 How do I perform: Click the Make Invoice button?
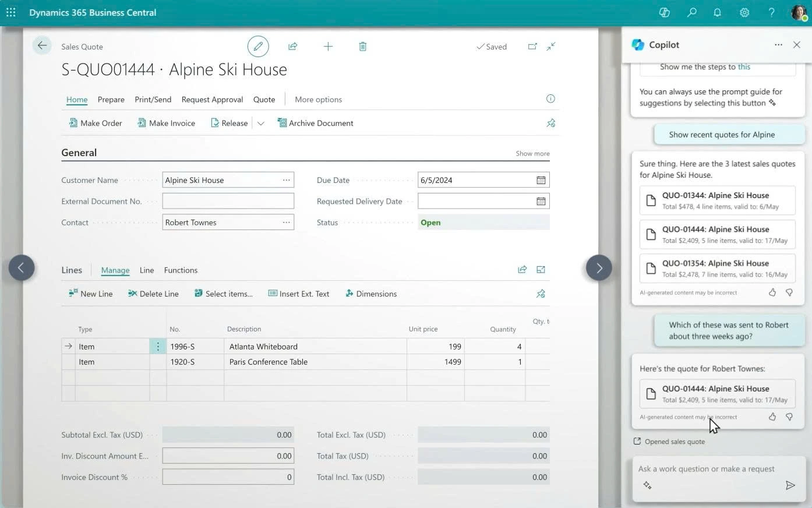[x=166, y=123]
